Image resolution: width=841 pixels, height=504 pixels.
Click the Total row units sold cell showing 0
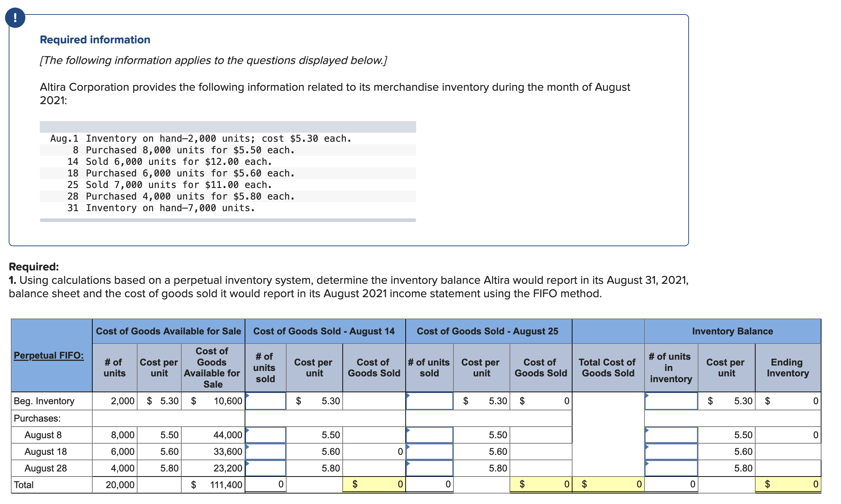[x=265, y=484]
